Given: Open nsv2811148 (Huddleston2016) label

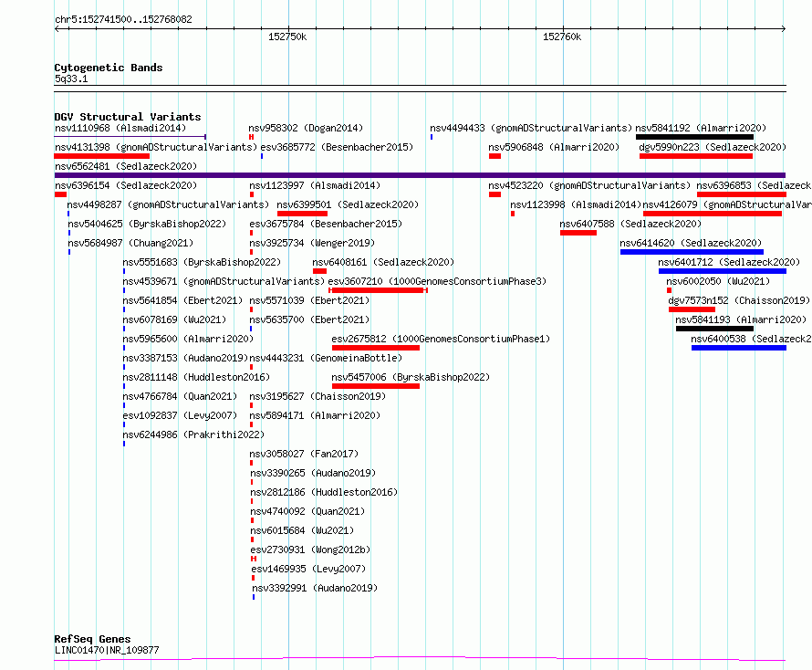Looking at the screenshot, I should [196, 377].
